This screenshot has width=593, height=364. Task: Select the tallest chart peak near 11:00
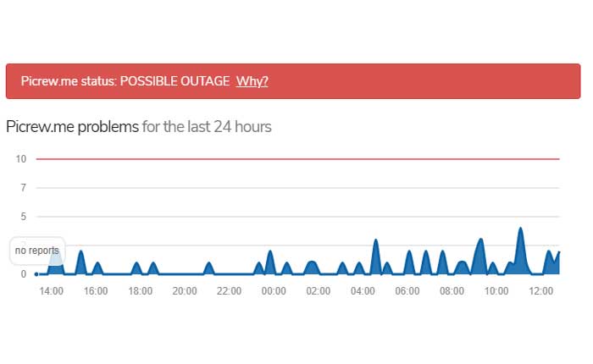521,230
